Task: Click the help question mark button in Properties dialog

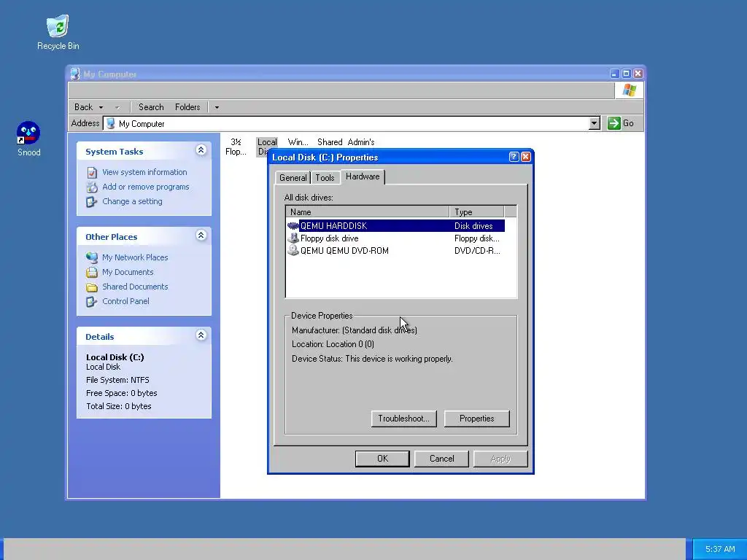Action: pos(514,157)
